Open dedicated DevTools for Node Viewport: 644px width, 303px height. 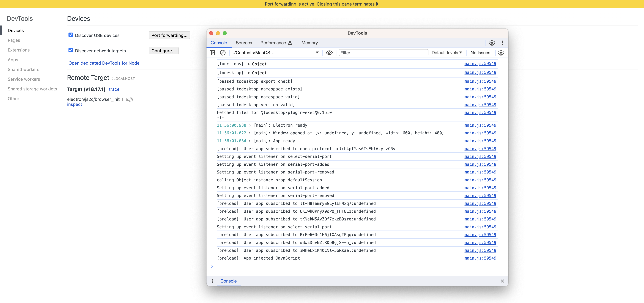pyautogui.click(x=104, y=63)
